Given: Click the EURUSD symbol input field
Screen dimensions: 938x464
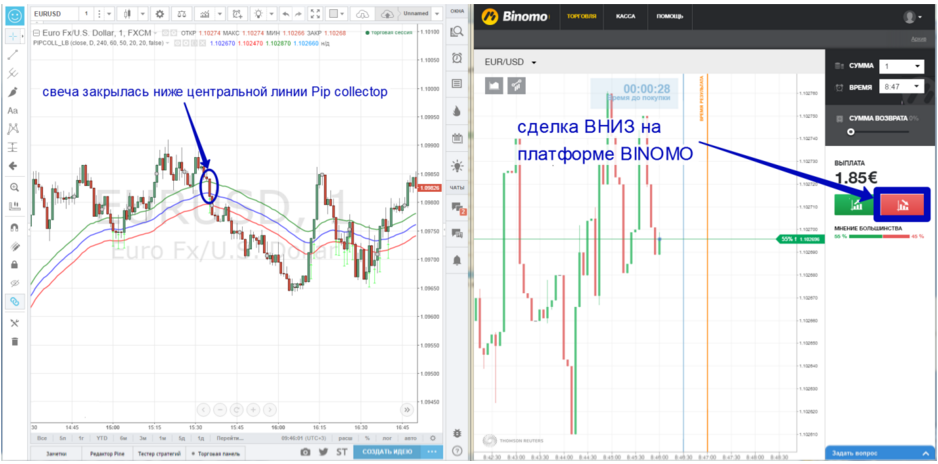Looking at the screenshot, I should (53, 13).
